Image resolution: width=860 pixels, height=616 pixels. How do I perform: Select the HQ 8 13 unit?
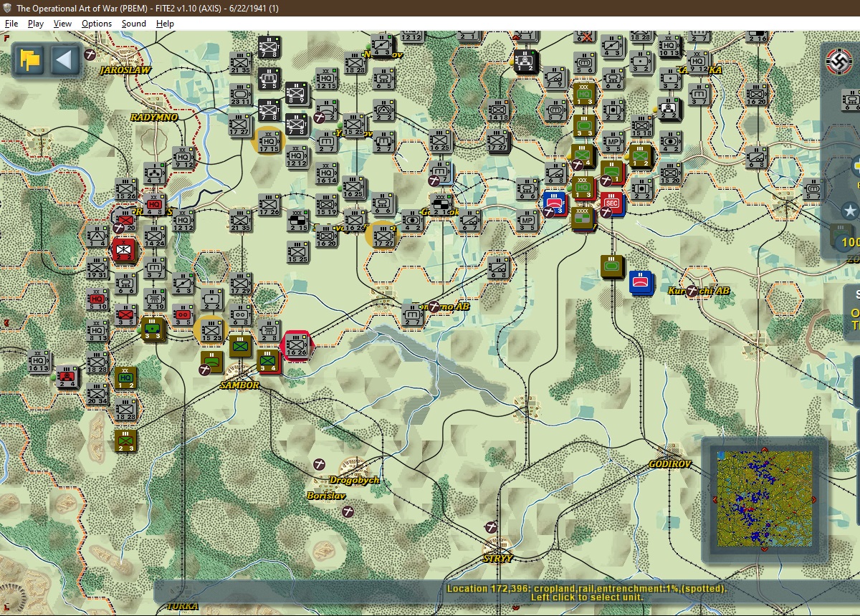pyautogui.click(x=97, y=330)
